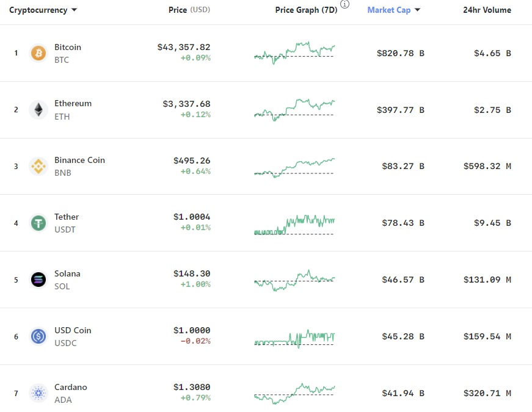Click the Price Graph (7D) column header
The height and width of the screenshot is (412, 532).
(x=306, y=10)
